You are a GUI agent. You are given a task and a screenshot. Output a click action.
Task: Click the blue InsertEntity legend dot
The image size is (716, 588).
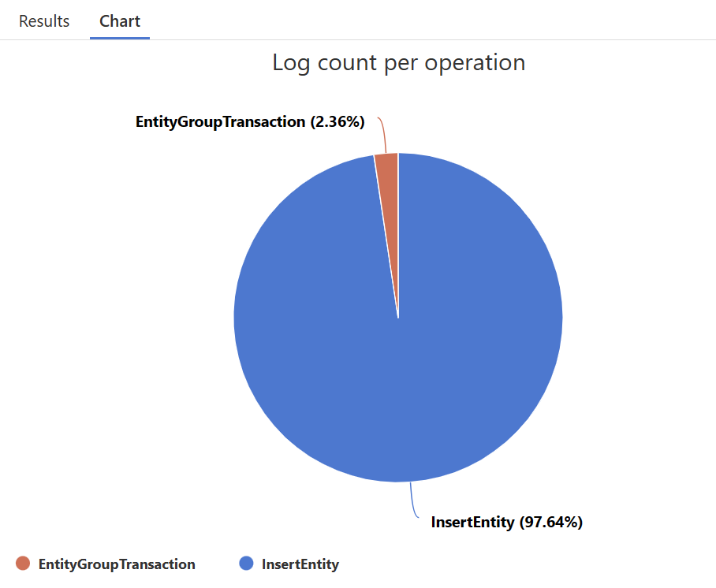pos(247,564)
